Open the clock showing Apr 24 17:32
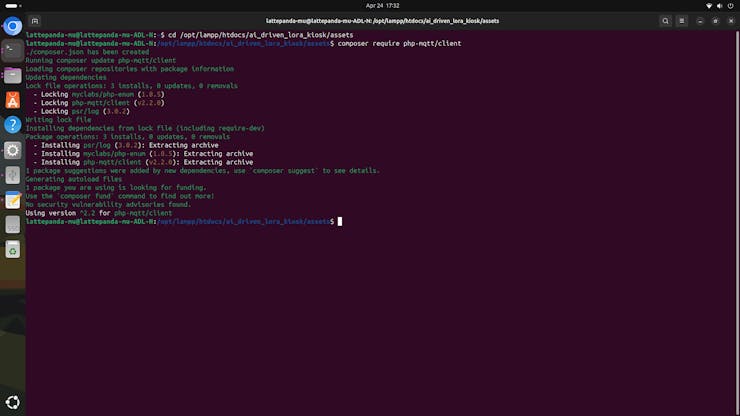This screenshot has width=740, height=416. click(382, 6)
